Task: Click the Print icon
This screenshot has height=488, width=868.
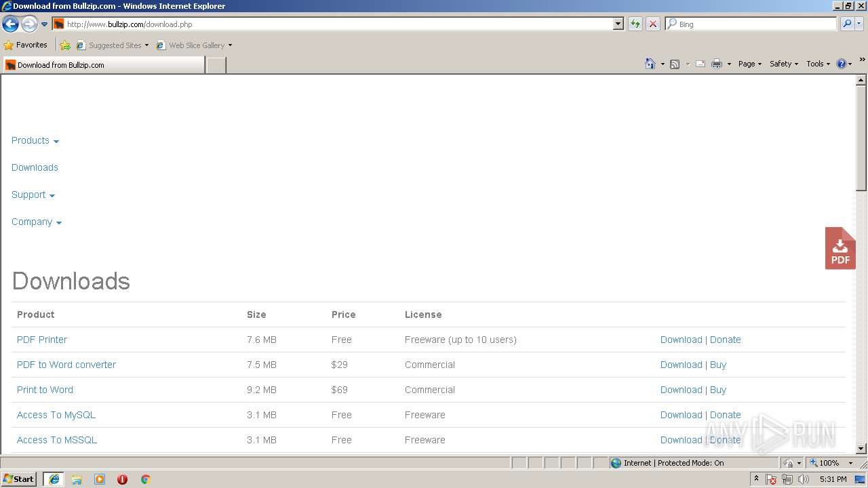Action: point(717,64)
